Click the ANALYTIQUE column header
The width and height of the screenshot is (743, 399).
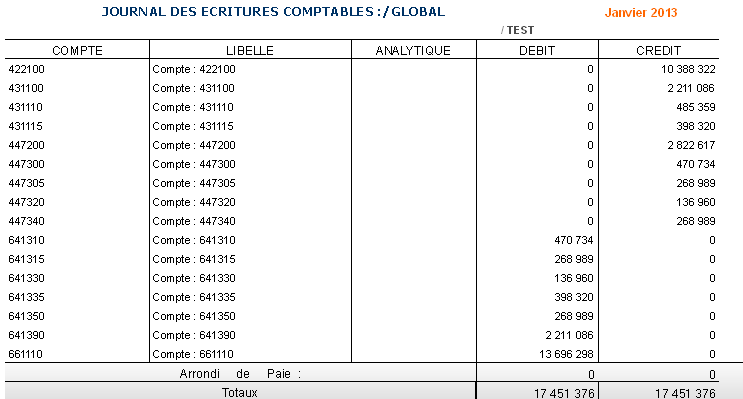point(413,51)
